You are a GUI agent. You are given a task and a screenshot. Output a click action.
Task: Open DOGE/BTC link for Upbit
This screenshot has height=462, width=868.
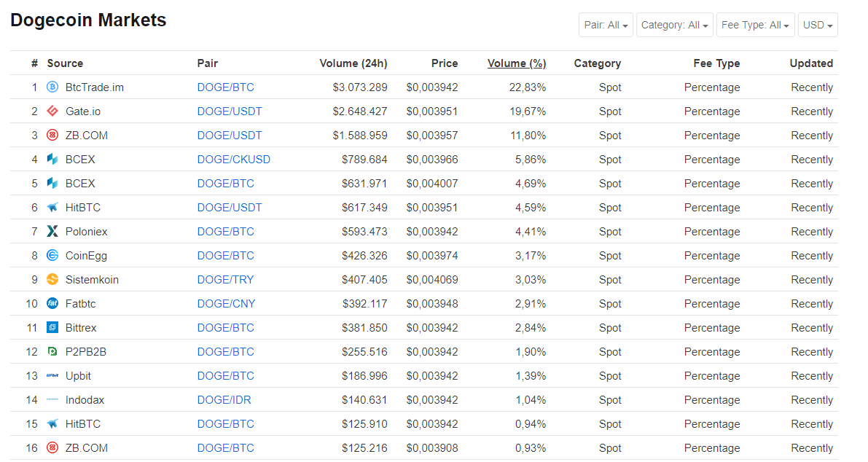pos(225,376)
